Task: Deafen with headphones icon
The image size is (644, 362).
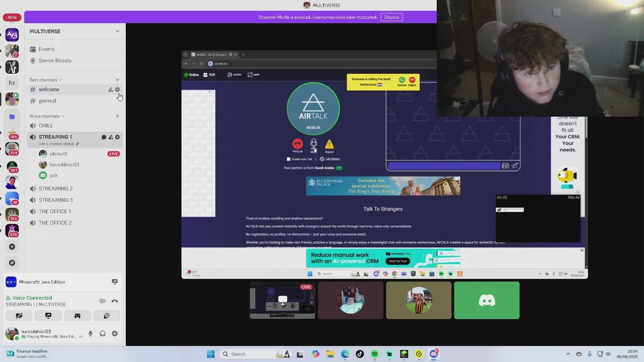Action: [103, 334]
